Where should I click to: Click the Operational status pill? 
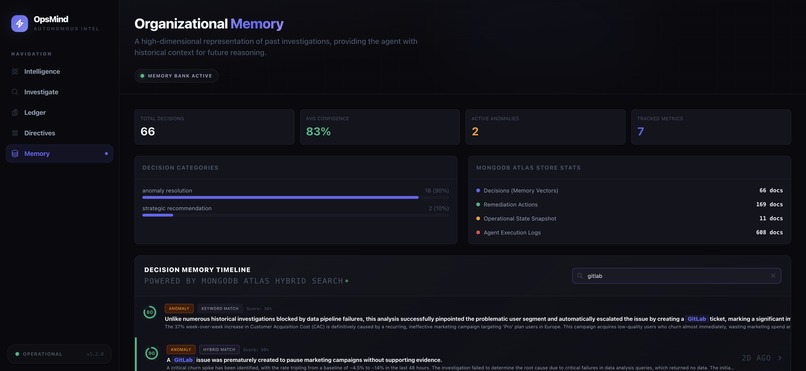60,354
